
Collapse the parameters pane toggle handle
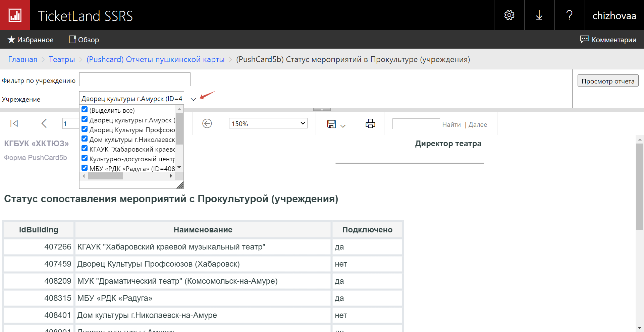(322, 110)
